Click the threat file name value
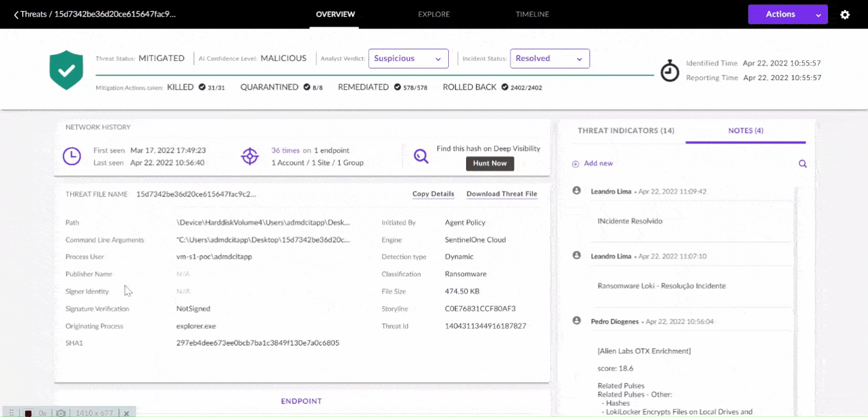 tap(196, 194)
